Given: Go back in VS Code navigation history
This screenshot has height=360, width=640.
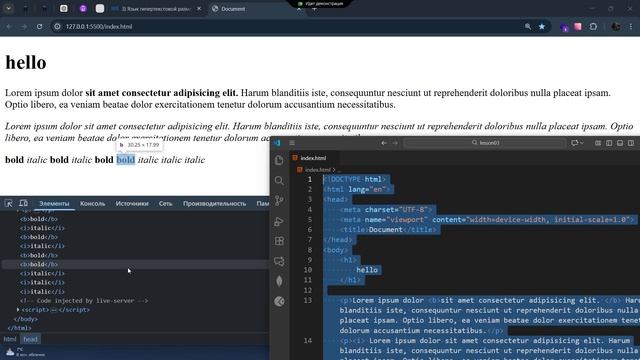Looking at the screenshot, I should tap(384, 143).
